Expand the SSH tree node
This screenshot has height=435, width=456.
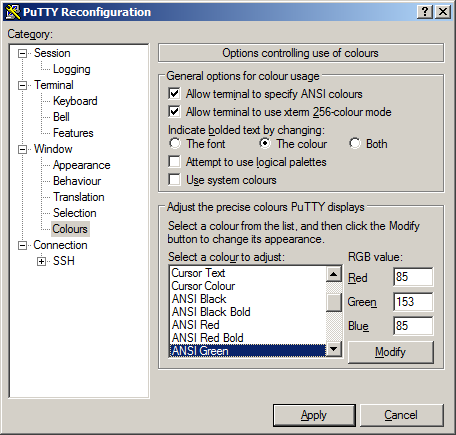tap(41, 261)
